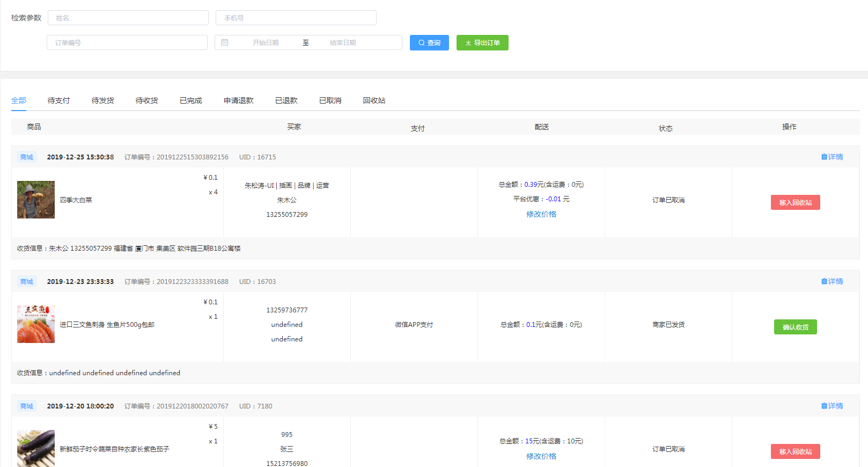Screen dimensions: 868x467
Task: Click UID：16703 text
Action: pos(258,281)
